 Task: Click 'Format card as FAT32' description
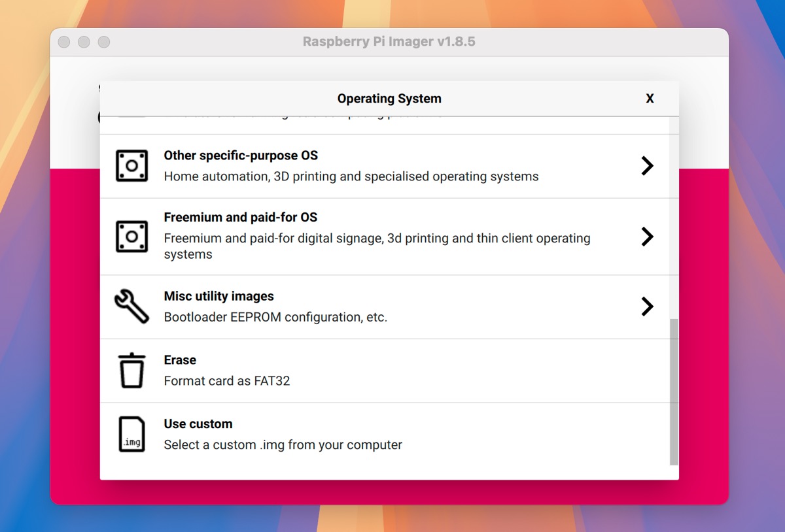(x=227, y=380)
